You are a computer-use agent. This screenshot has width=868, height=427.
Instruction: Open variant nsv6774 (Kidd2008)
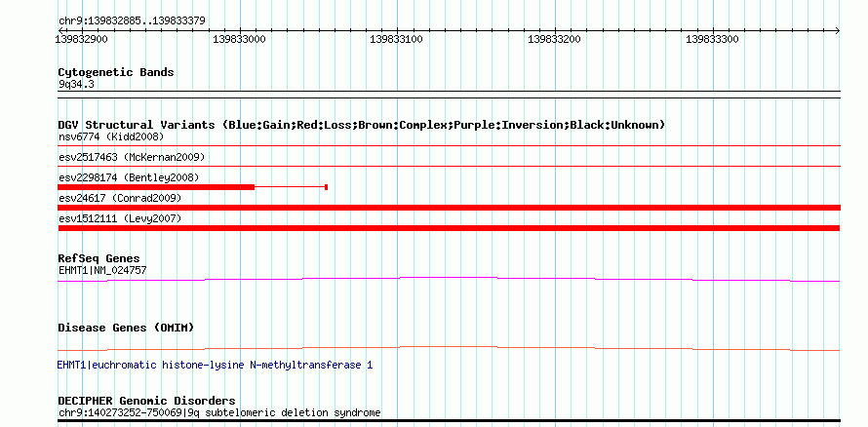tap(111, 136)
